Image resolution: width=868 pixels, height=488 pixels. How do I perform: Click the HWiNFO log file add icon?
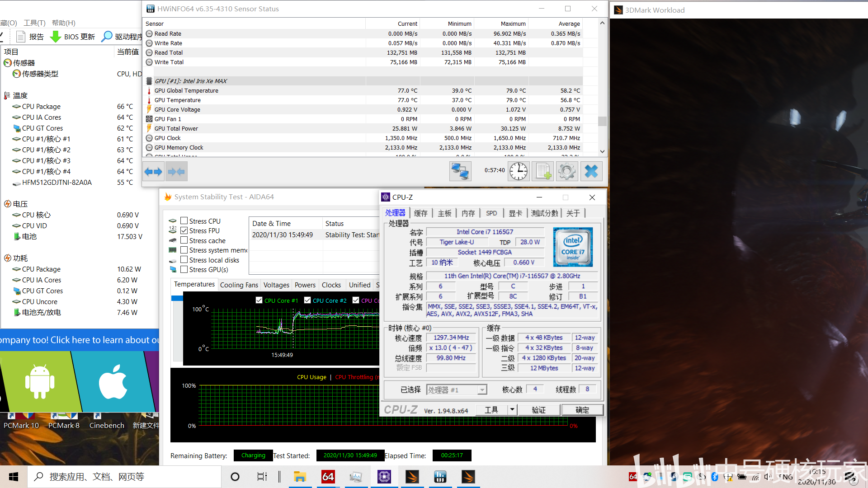(x=543, y=171)
